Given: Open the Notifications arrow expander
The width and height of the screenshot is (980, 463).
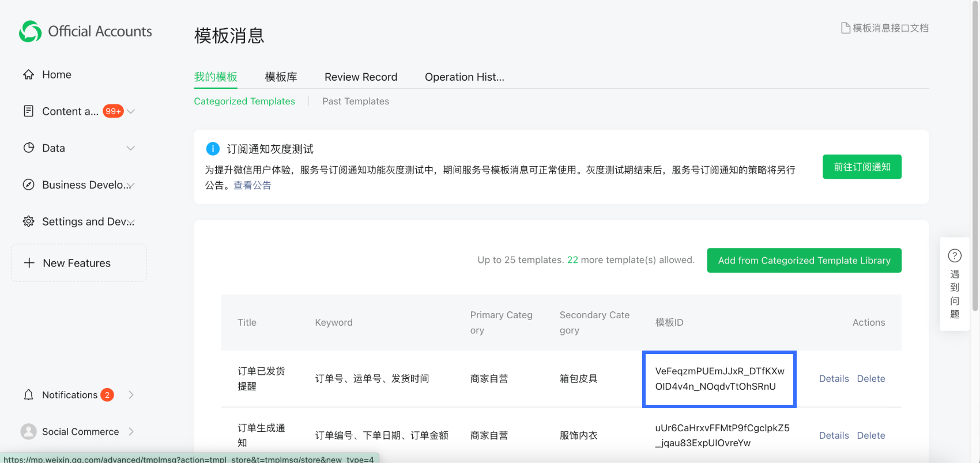Looking at the screenshot, I should [x=131, y=395].
